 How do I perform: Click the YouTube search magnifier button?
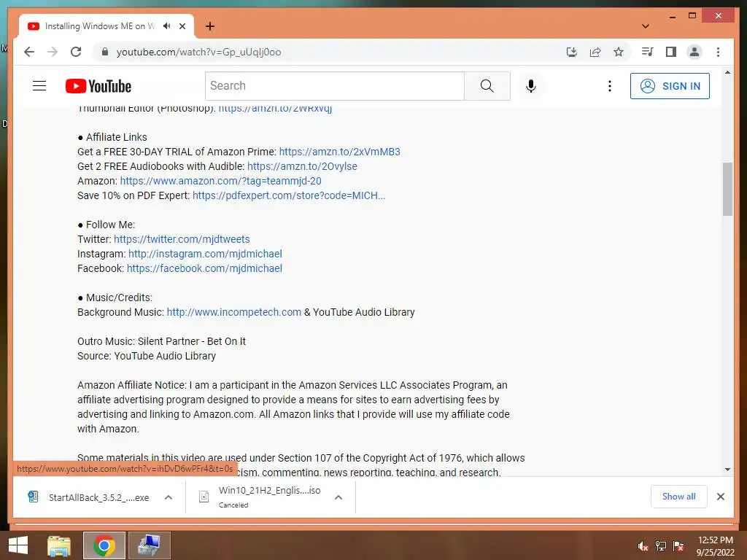click(x=487, y=86)
